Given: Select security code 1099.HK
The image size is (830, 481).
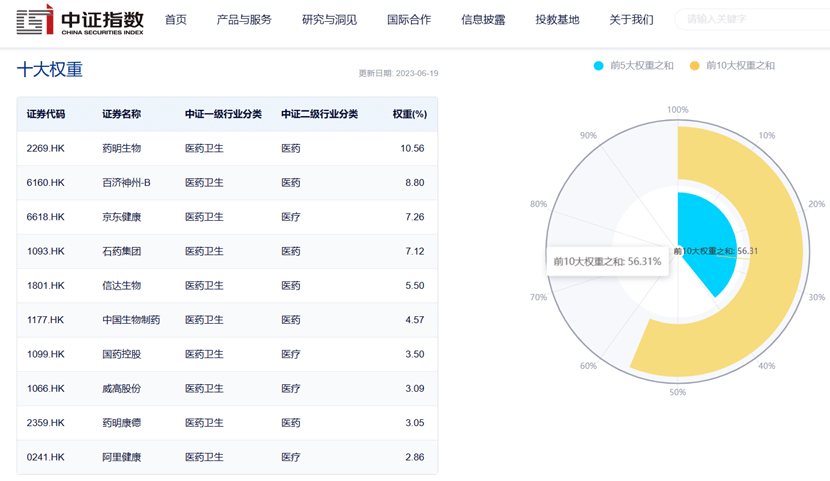Looking at the screenshot, I should [x=46, y=354].
